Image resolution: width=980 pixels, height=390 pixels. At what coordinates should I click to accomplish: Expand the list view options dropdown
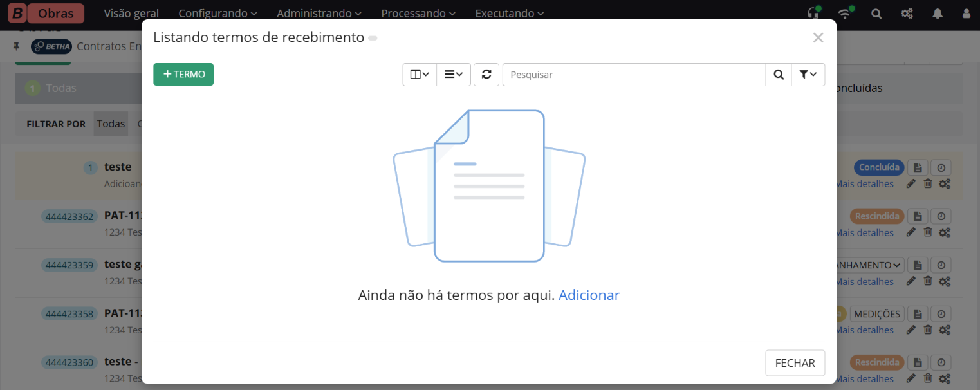[454, 75]
